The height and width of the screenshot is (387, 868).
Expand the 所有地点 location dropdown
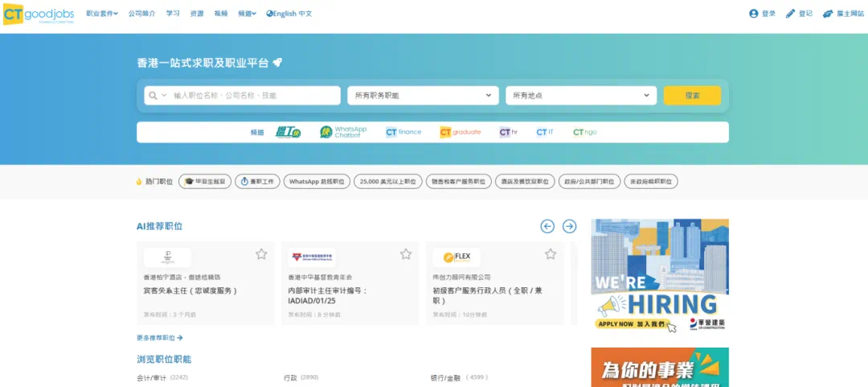[580, 96]
